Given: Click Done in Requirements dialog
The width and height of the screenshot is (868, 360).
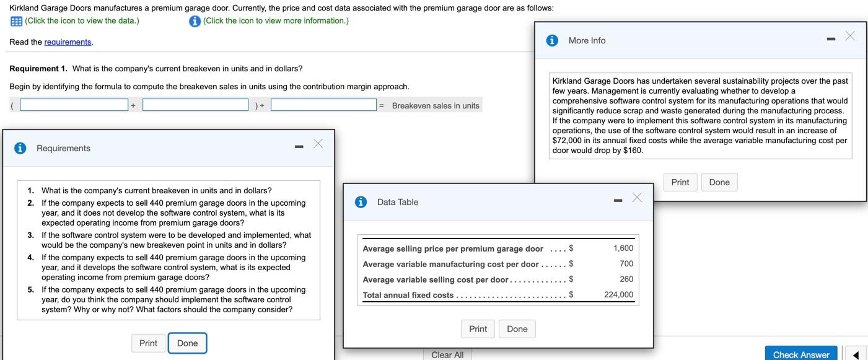Looking at the screenshot, I should (x=187, y=343).
